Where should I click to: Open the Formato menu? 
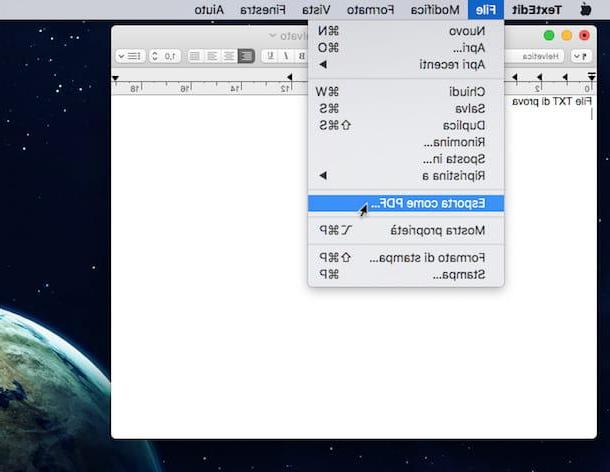[x=370, y=10]
